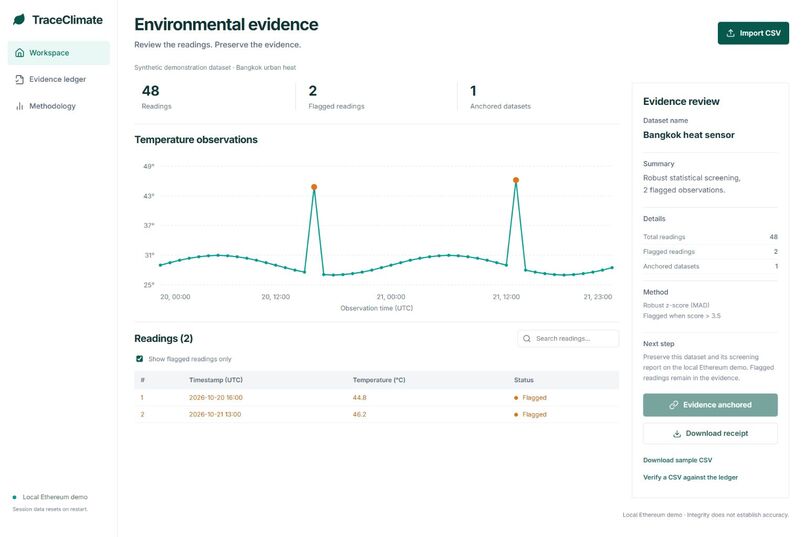Click the Import CSV button

tap(753, 33)
